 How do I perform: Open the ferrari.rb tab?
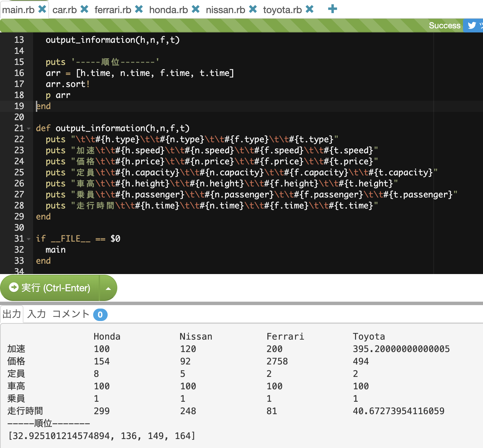[113, 10]
